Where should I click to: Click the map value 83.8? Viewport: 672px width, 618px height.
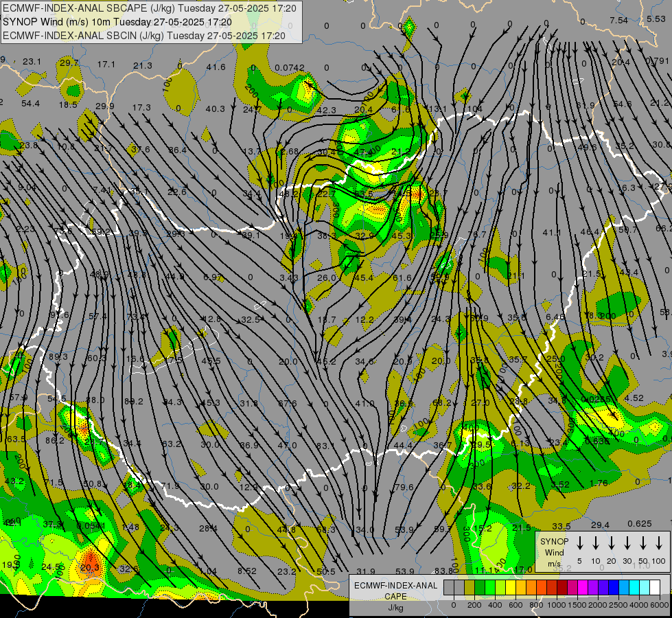click(x=443, y=571)
